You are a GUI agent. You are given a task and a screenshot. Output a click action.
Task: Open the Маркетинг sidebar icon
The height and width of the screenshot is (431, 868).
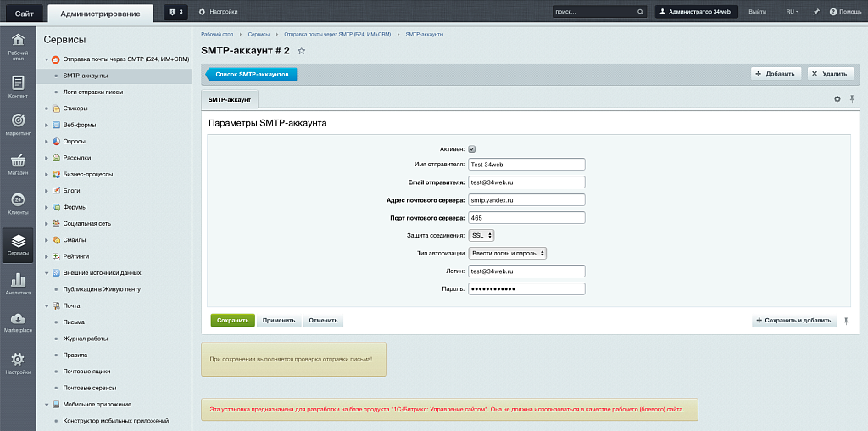pyautogui.click(x=18, y=124)
